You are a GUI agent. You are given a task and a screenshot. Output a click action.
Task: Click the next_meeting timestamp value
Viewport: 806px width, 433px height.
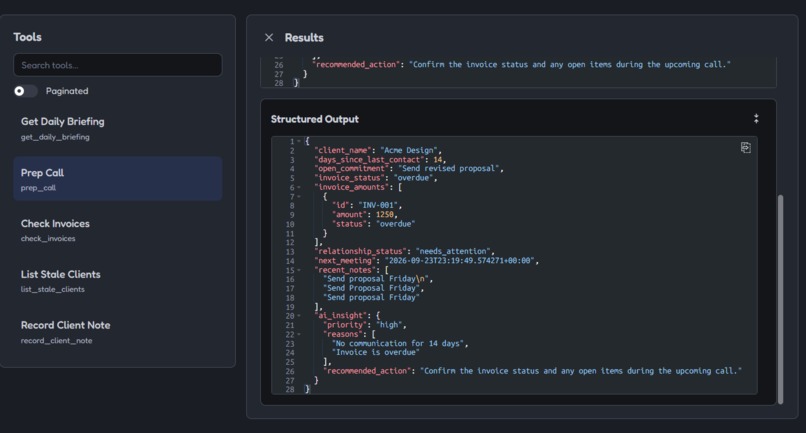point(460,261)
